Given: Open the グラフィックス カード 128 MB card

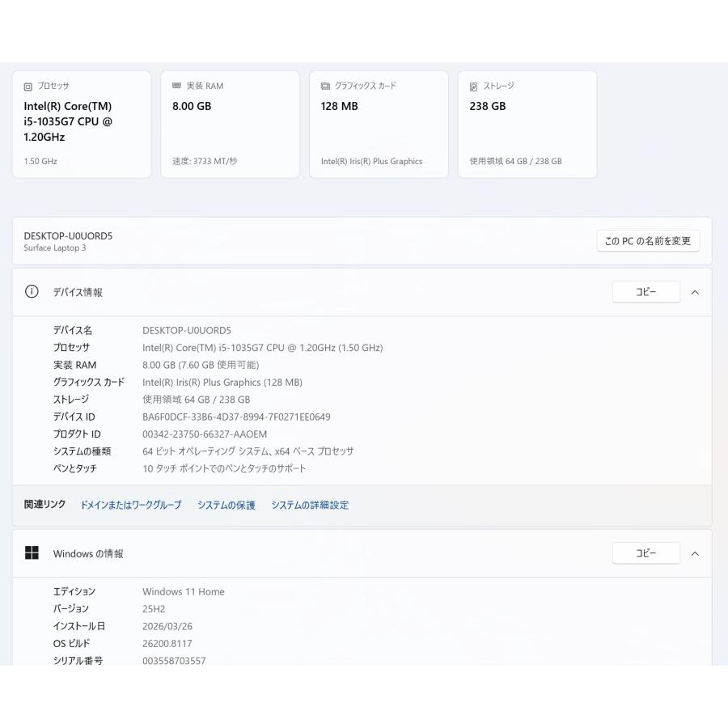Looking at the screenshot, I should 379,125.
